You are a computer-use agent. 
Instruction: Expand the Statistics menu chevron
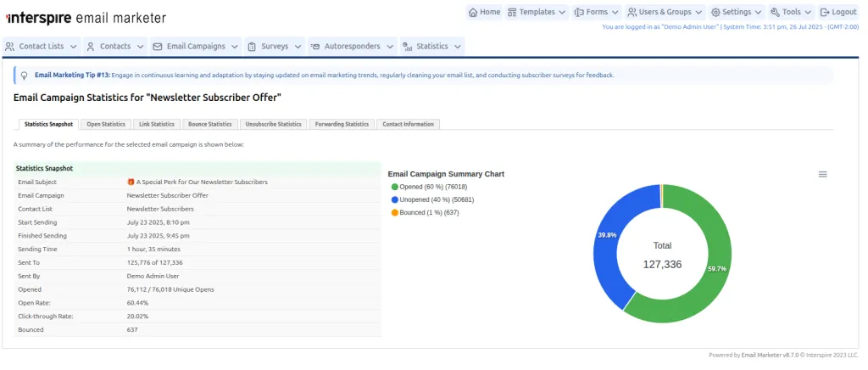click(x=457, y=47)
